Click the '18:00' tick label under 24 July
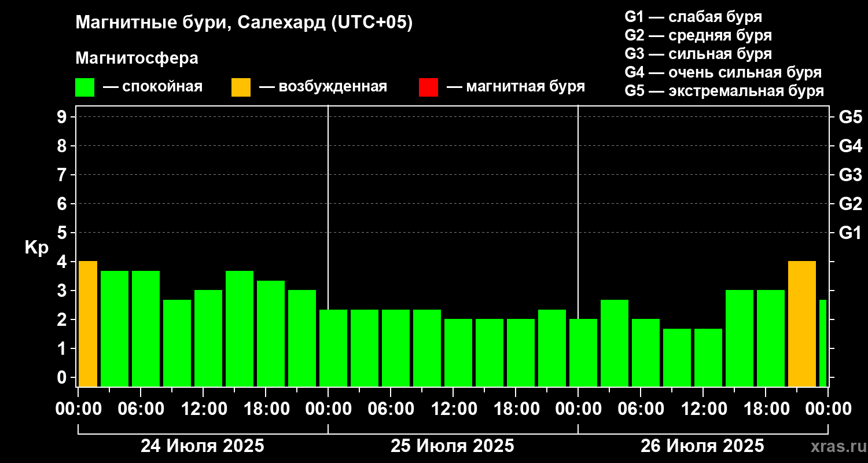This screenshot has height=463, width=868. click(266, 409)
